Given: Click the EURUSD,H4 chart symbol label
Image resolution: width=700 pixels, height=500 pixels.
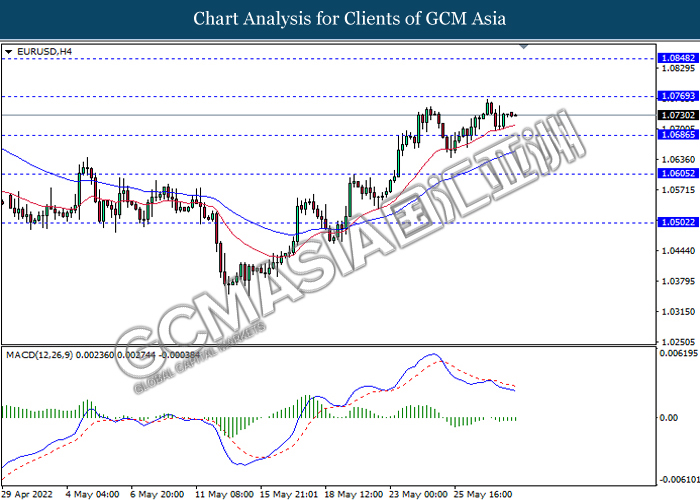Looking at the screenshot, I should click(x=44, y=52).
